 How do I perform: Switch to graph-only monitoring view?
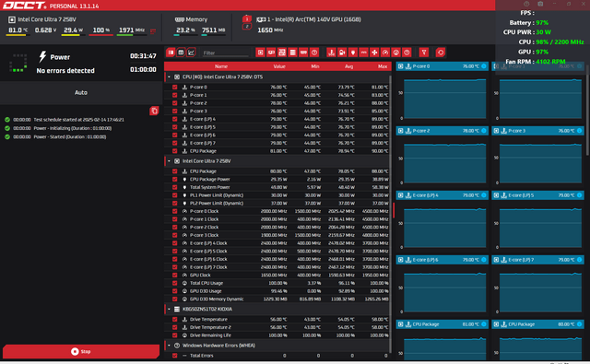(191, 53)
